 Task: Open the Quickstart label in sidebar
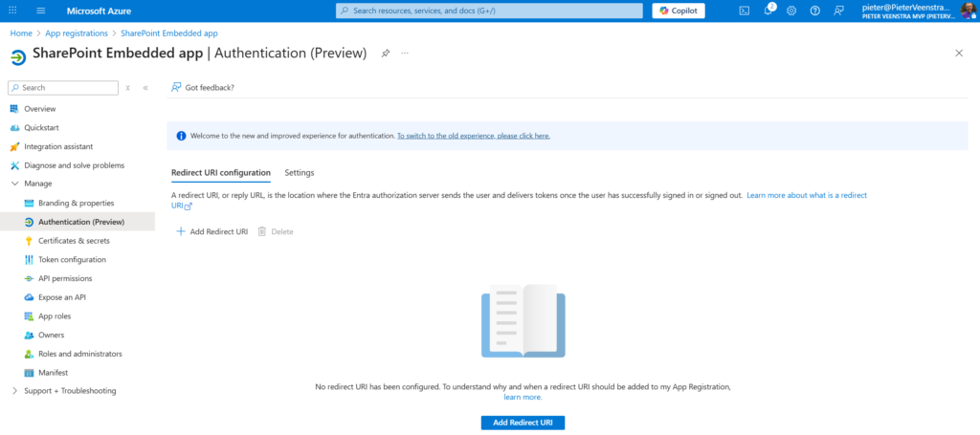(42, 127)
